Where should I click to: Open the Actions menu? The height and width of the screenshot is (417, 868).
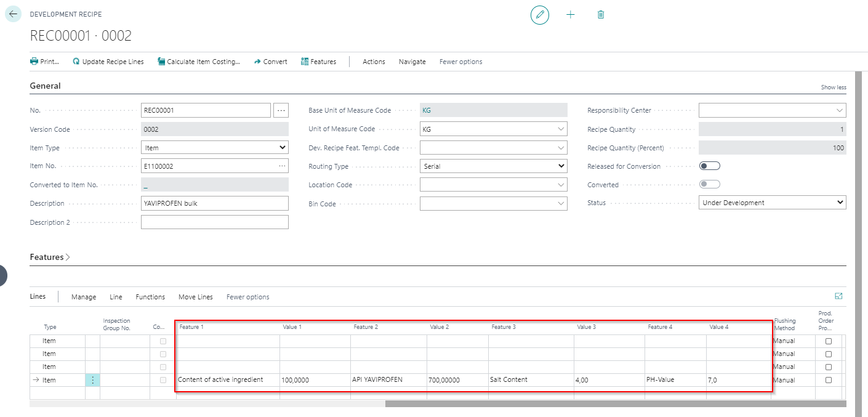click(374, 62)
